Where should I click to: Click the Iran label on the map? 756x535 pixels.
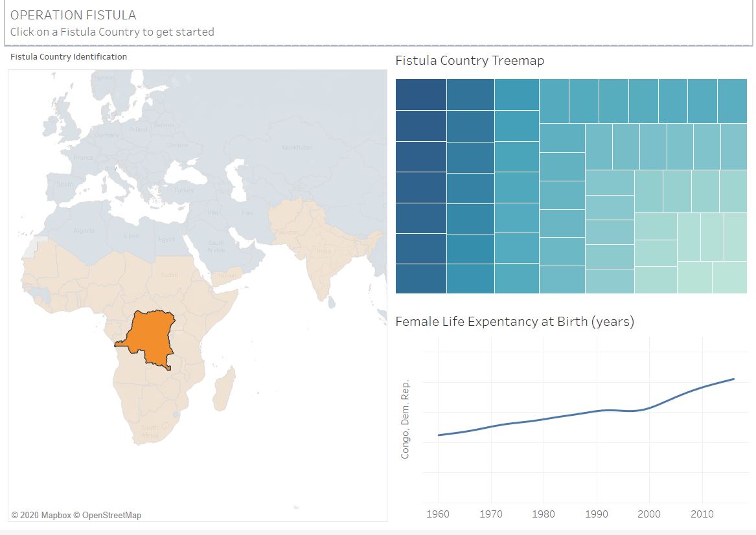247,212
